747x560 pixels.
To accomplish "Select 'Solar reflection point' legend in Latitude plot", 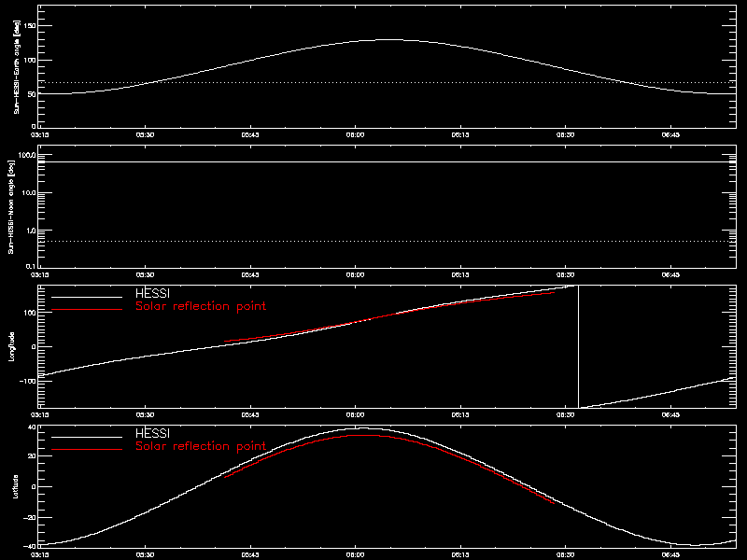I will [x=201, y=446].
